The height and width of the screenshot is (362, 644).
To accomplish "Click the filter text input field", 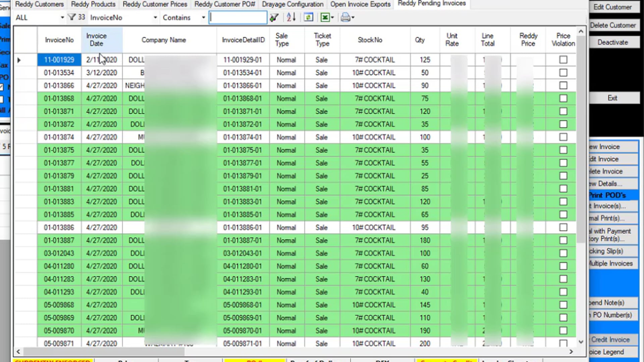I will (x=238, y=17).
